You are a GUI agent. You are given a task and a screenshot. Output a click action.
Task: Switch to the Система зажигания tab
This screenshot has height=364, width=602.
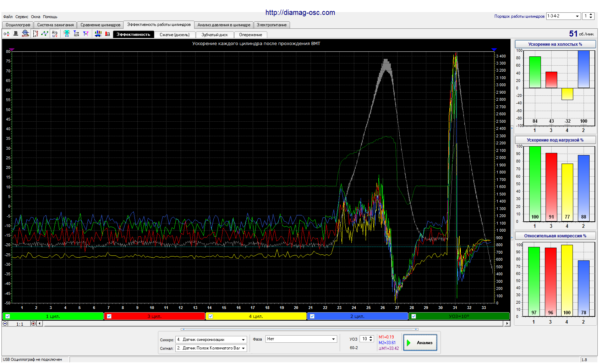coord(55,25)
